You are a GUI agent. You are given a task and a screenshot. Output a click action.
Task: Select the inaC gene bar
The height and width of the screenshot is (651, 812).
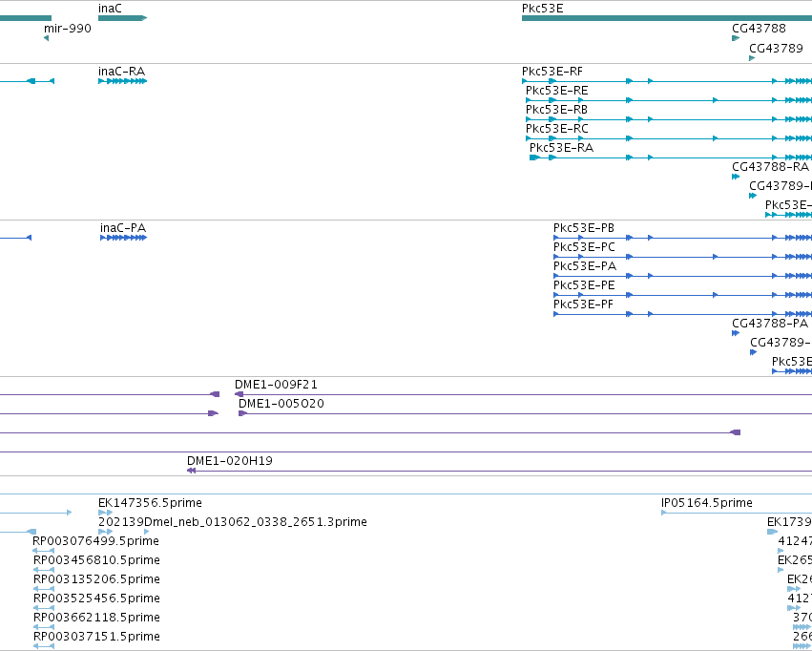(123, 18)
